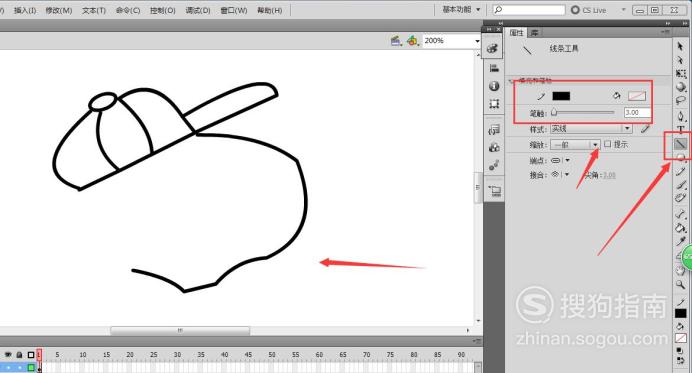Switch to the 库 library tab
This screenshot has height=373, width=692.
coord(534,33)
